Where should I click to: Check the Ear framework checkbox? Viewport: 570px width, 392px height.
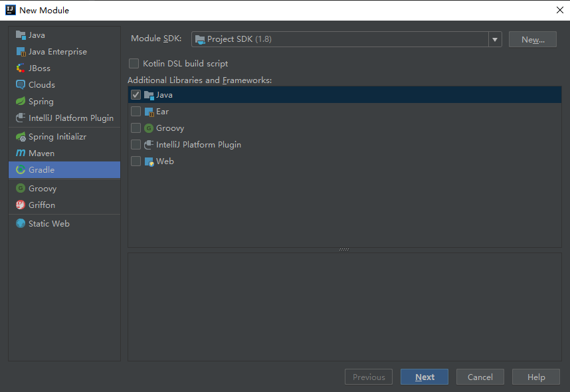pos(136,111)
